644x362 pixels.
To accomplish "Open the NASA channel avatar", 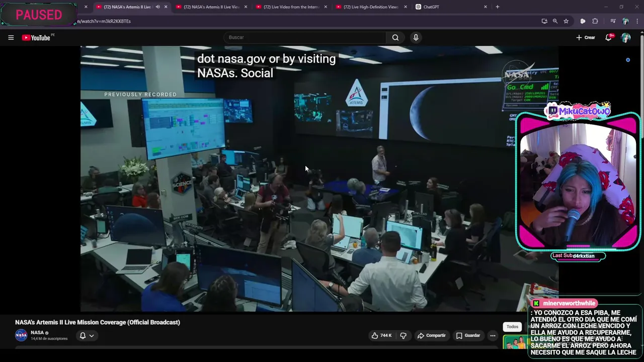I will coord(21,335).
